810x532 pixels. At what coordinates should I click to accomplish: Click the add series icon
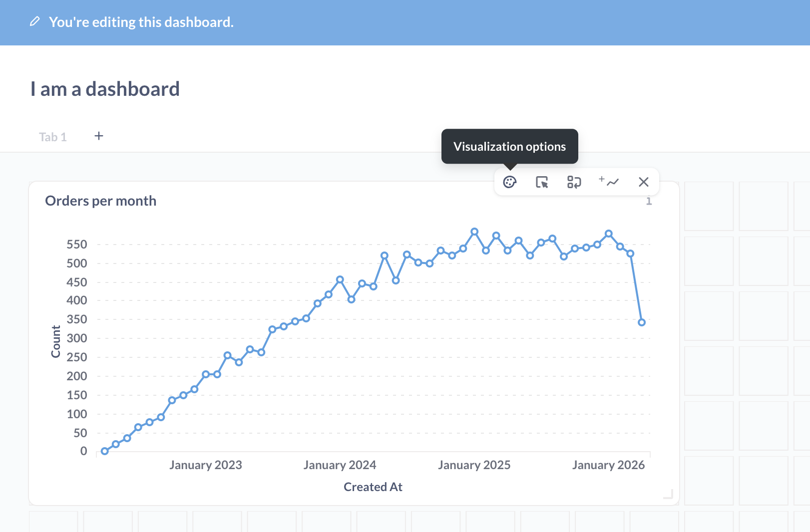(609, 182)
